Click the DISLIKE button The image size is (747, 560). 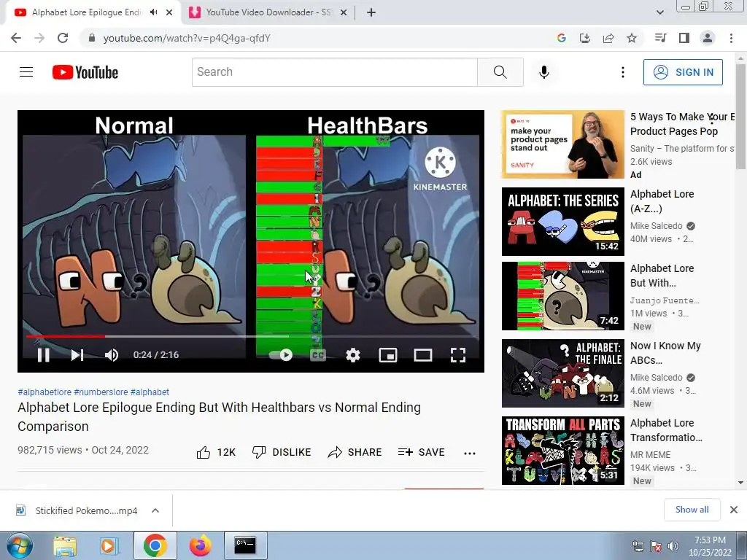click(x=282, y=452)
